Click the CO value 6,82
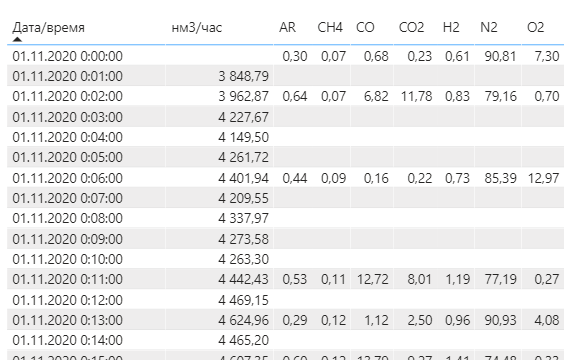This screenshot has width=580, height=360. [376, 96]
